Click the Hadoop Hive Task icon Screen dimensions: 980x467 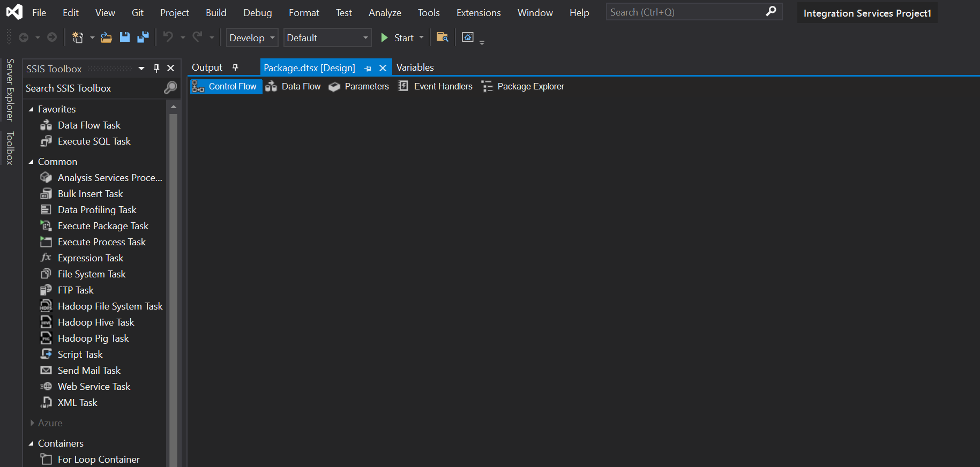pos(46,322)
